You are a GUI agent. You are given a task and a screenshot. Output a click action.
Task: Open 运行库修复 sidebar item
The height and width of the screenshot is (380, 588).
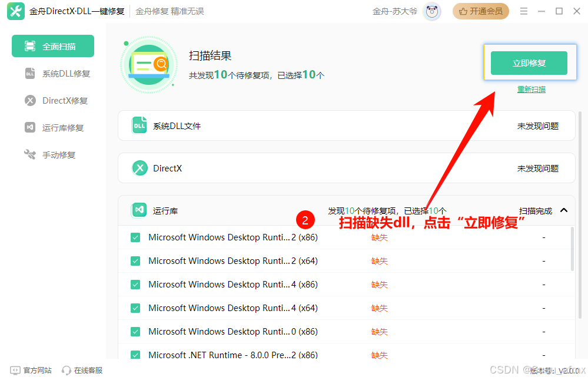coord(53,128)
